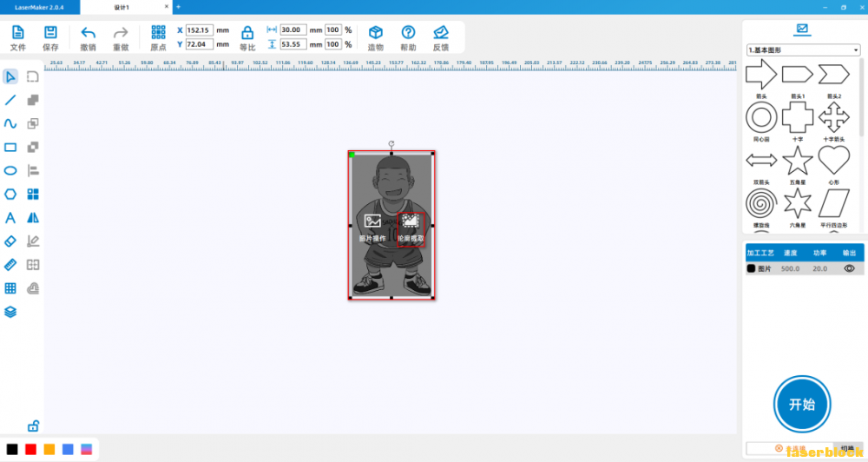
Task: Open the 造物 cube icon in toolbar
Action: click(x=375, y=33)
